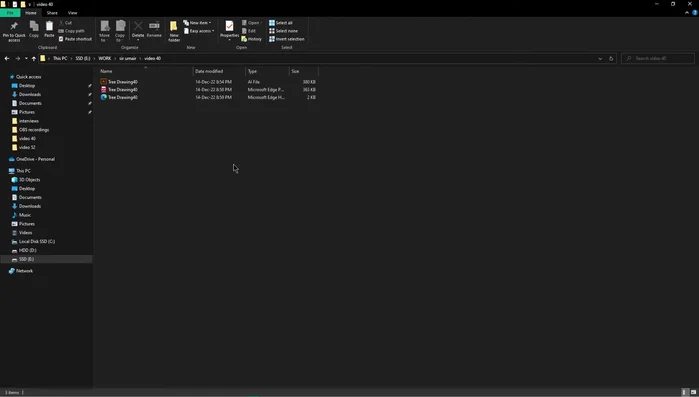Sort by the Type column header
Viewport: 699px width, 397px height.
click(x=267, y=71)
